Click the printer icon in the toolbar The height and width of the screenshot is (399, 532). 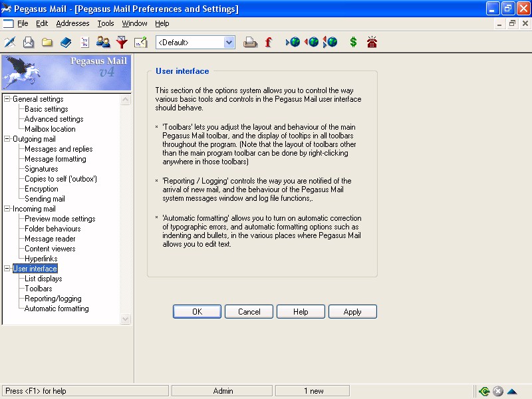click(x=250, y=43)
